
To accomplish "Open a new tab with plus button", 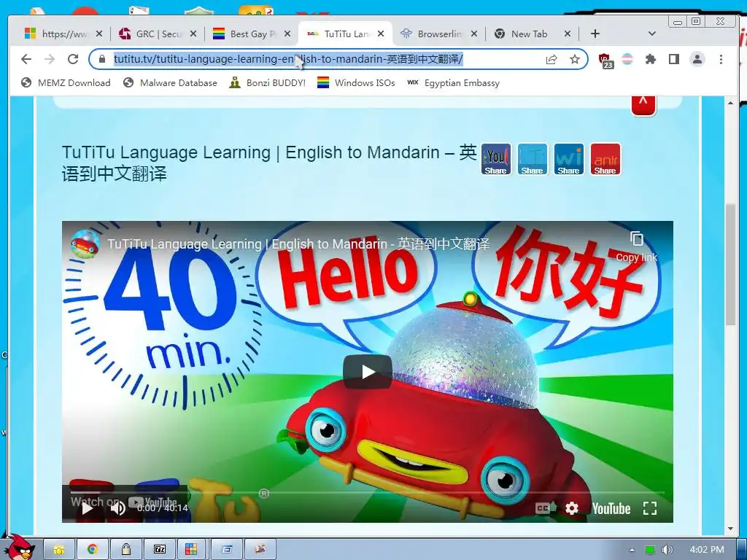I will click(595, 34).
